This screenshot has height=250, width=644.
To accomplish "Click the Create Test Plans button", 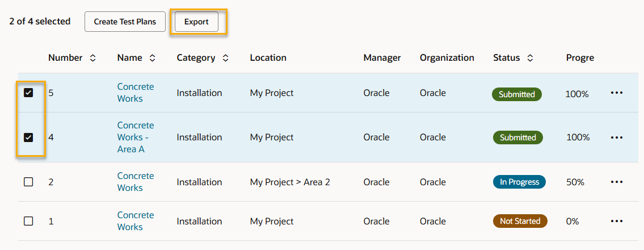I will [x=125, y=22].
